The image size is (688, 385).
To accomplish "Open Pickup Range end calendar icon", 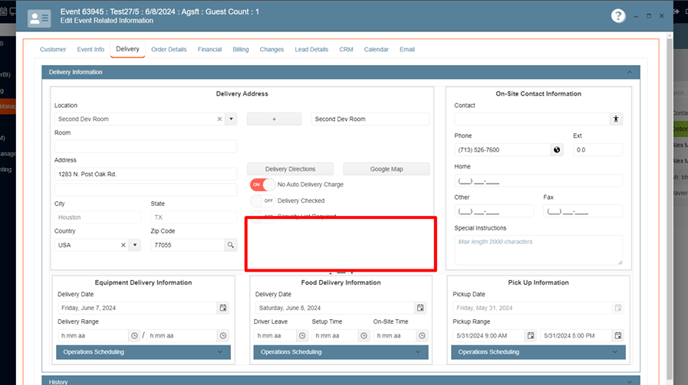I will [x=618, y=335].
